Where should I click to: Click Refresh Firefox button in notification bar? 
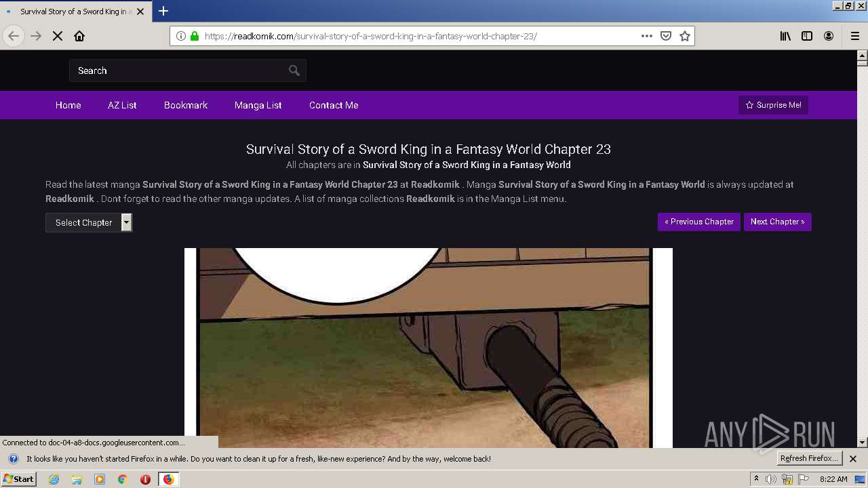809,458
